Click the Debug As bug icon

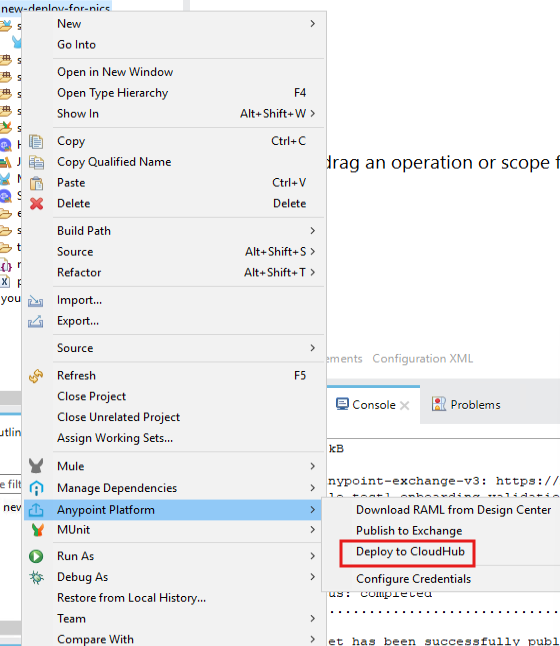pos(36,577)
